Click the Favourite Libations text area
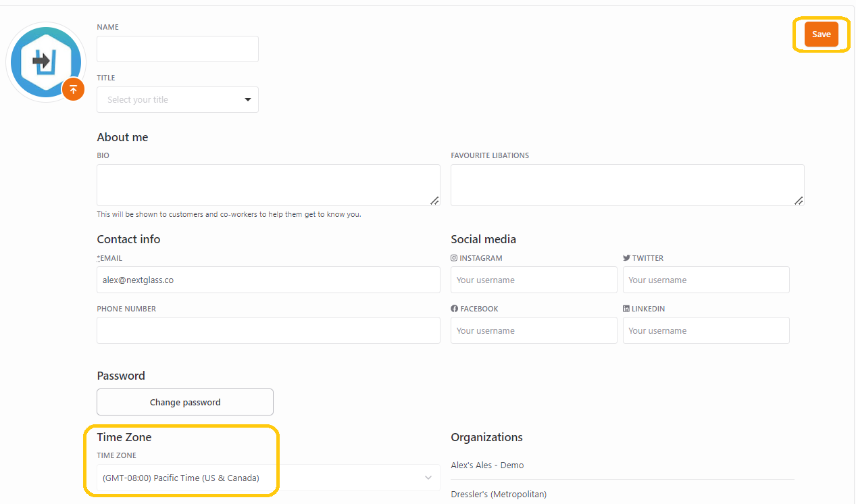 coord(628,185)
